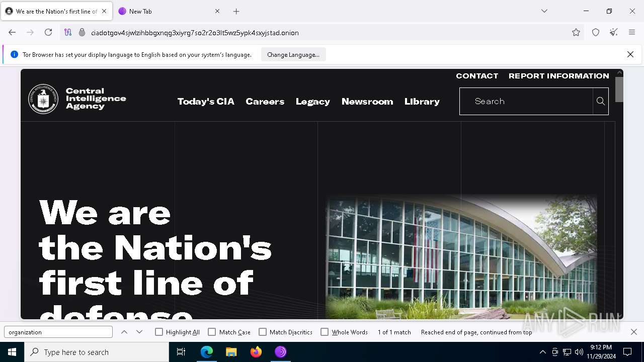This screenshot has height=362, width=644.
Task: Show hidden system tray icons chevron
Action: 542,352
